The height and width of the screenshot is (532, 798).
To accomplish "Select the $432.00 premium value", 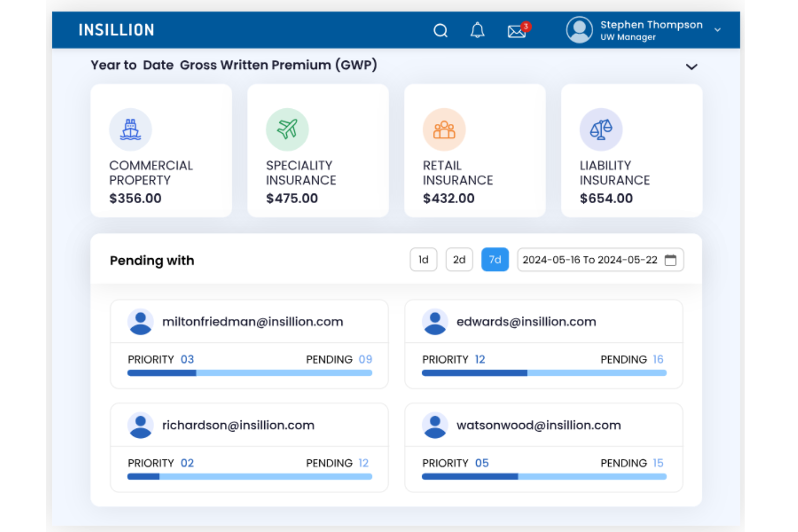I will tap(449, 198).
